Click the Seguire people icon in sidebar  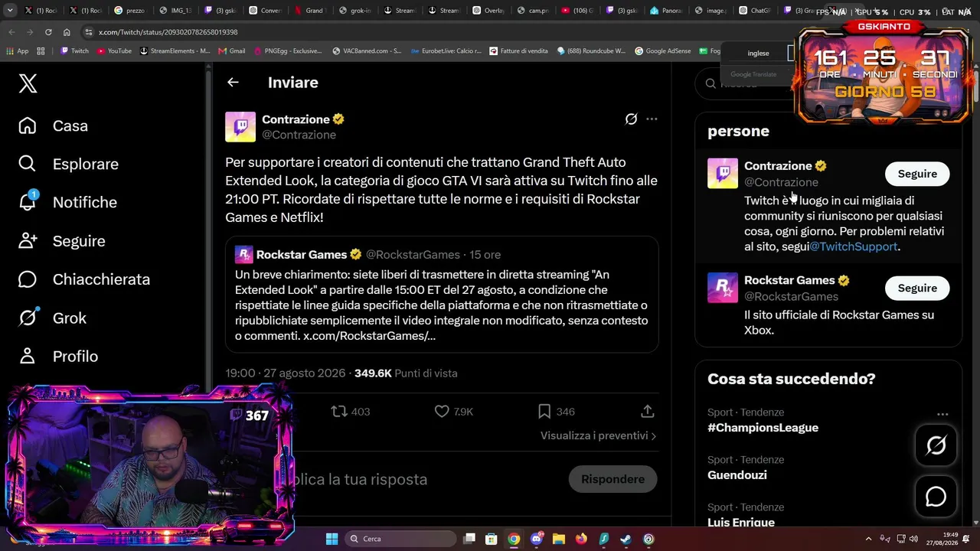pyautogui.click(x=28, y=240)
